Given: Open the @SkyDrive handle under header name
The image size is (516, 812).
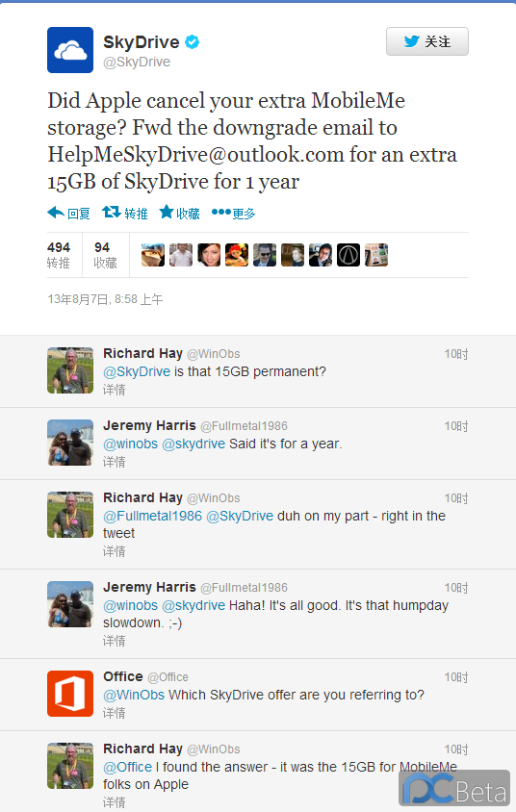Looking at the screenshot, I should pyautogui.click(x=137, y=62).
